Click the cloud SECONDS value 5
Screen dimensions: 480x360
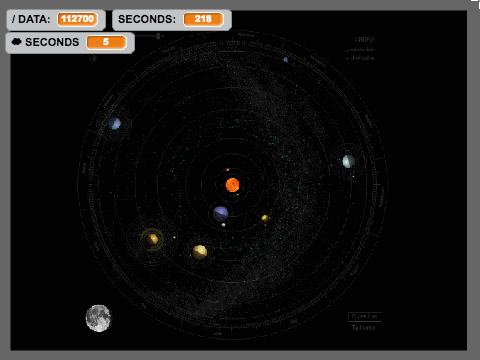pyautogui.click(x=106, y=42)
